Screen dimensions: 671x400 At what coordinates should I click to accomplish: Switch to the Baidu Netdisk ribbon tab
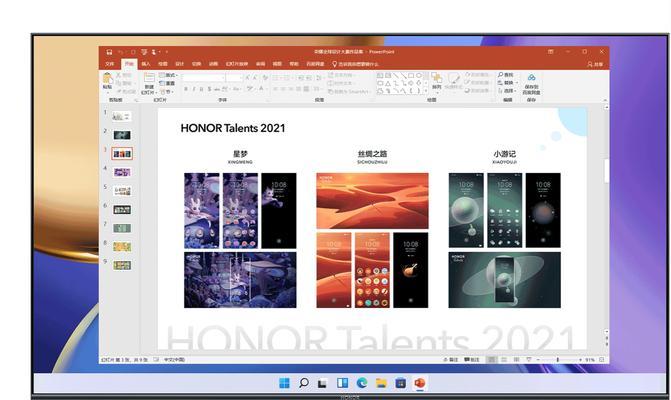point(315,64)
